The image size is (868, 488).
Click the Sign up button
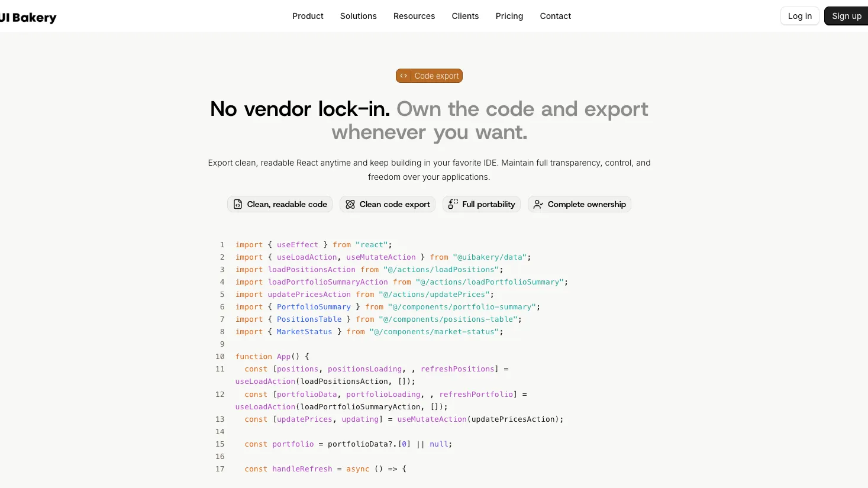click(x=846, y=16)
